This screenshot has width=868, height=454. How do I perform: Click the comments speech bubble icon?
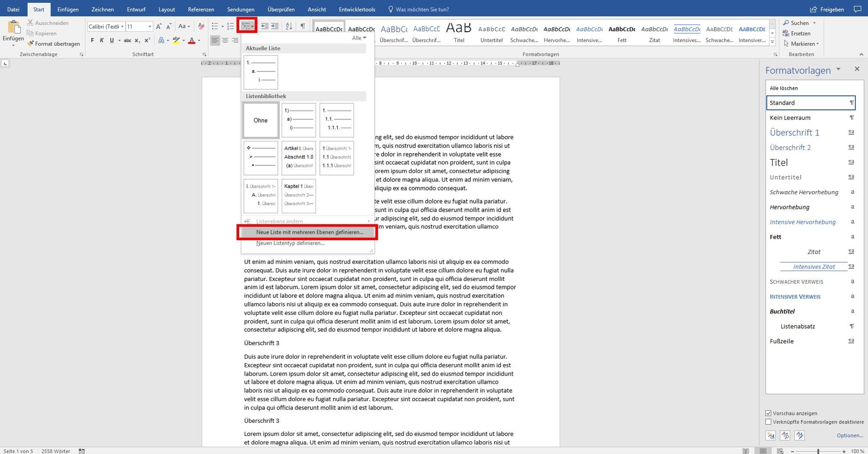coord(857,9)
